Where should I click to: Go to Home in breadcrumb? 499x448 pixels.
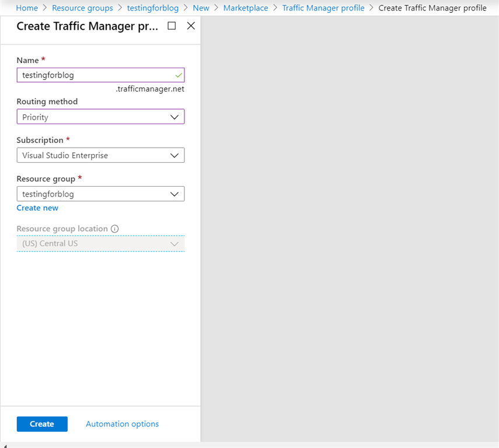(x=27, y=8)
